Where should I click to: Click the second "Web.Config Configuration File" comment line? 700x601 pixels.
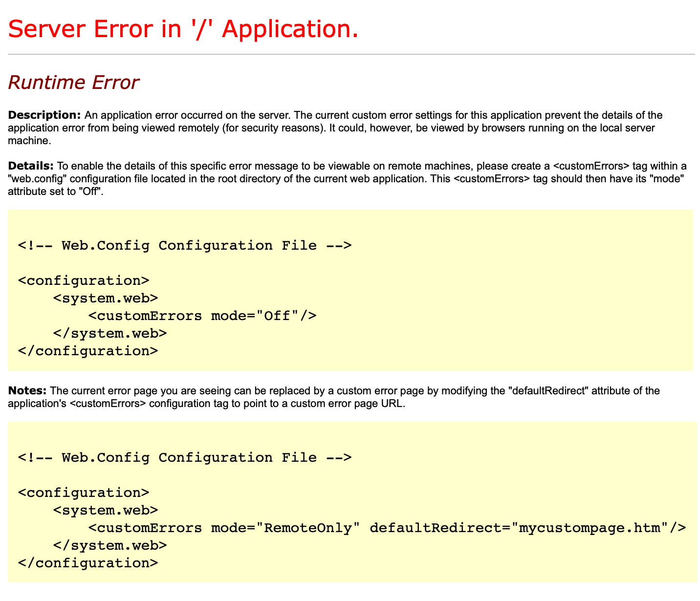coord(184,457)
